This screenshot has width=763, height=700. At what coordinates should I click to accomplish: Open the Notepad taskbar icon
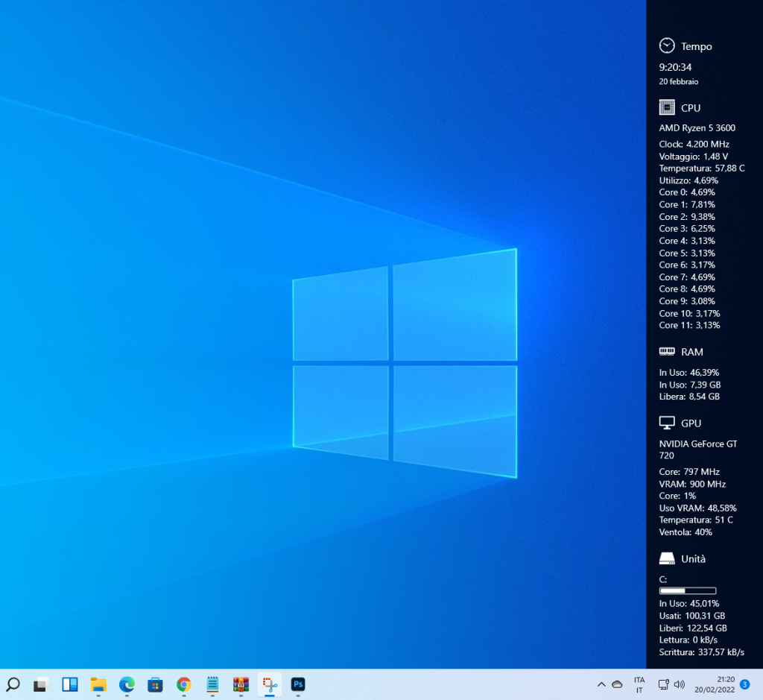212,684
